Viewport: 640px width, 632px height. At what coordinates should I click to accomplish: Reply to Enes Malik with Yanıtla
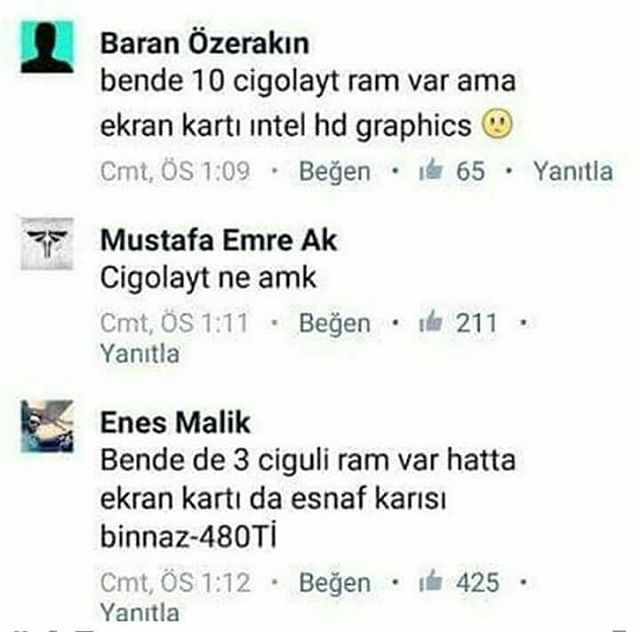coord(140,613)
